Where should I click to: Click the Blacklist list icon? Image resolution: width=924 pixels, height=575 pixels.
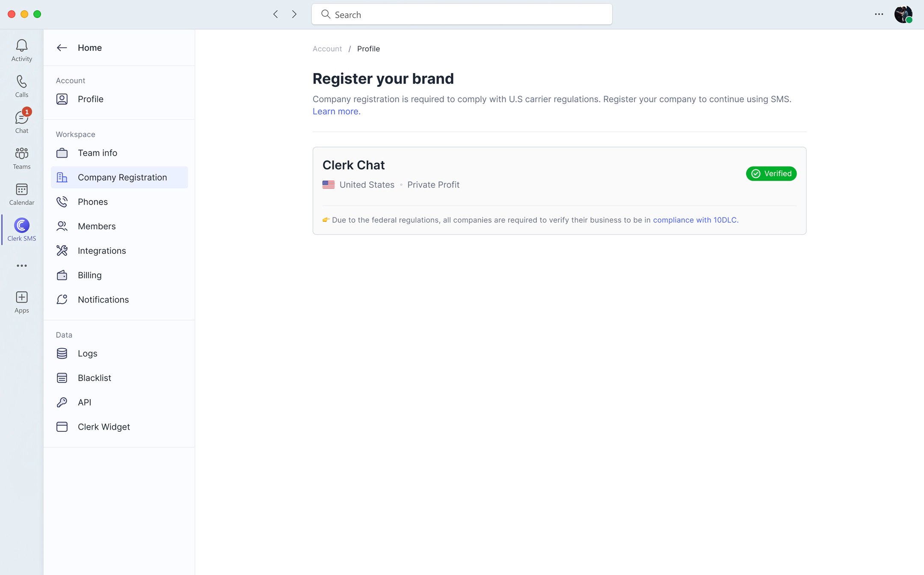62,378
